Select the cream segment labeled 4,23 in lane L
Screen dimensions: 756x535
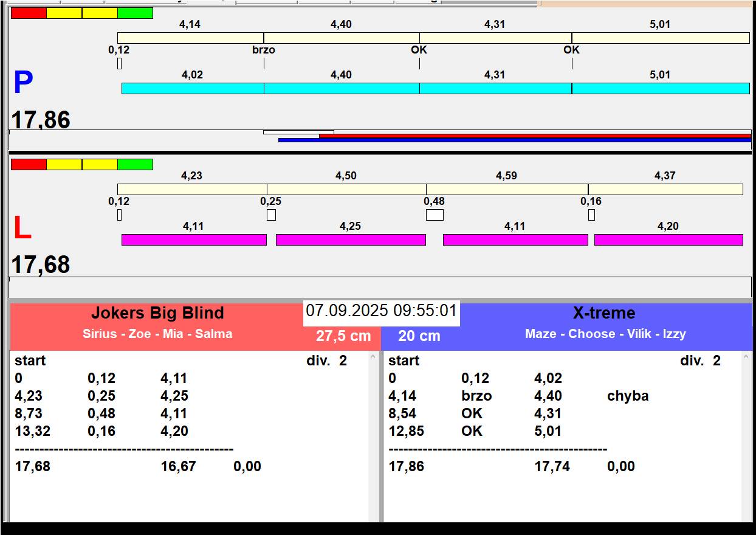click(x=192, y=189)
